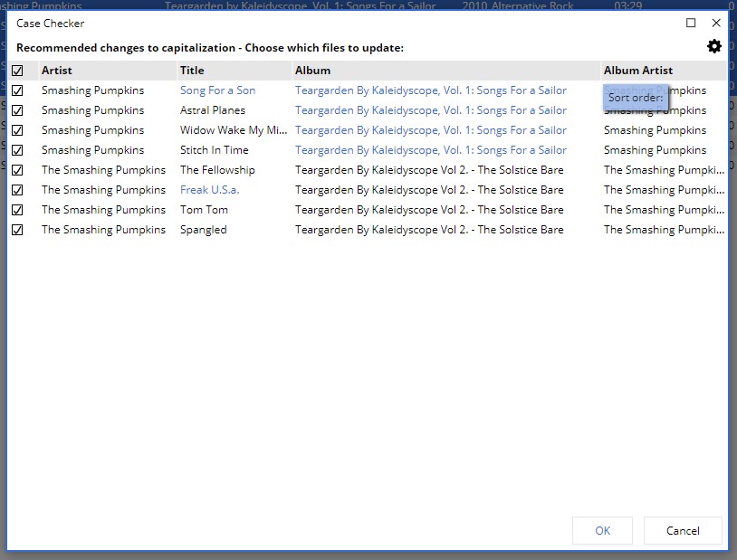Select the title 'Widow Wake My Mi...'
Screen dimensions: 737x560
point(234,130)
